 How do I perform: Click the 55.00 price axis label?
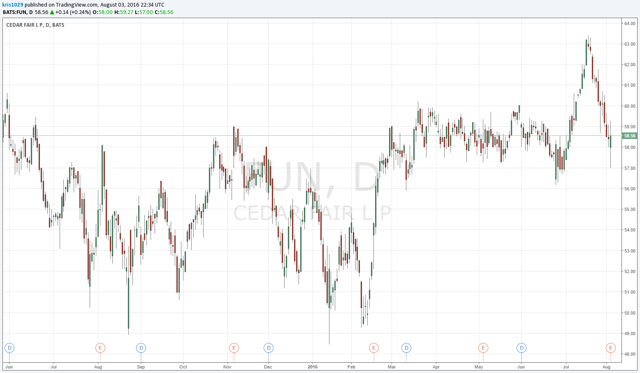(630, 209)
